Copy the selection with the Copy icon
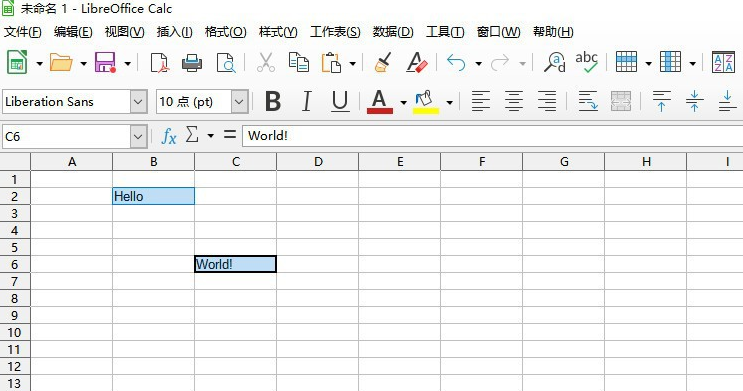 (x=299, y=63)
